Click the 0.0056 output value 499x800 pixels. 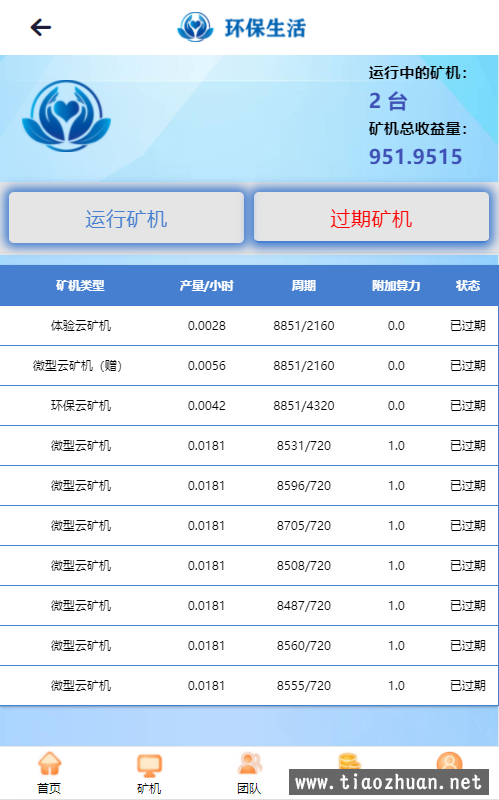(x=207, y=366)
